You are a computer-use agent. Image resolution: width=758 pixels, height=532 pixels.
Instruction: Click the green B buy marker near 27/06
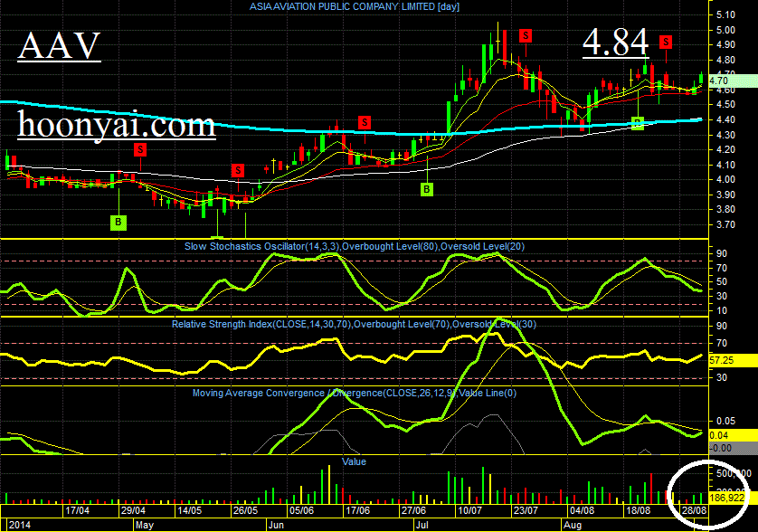[426, 189]
